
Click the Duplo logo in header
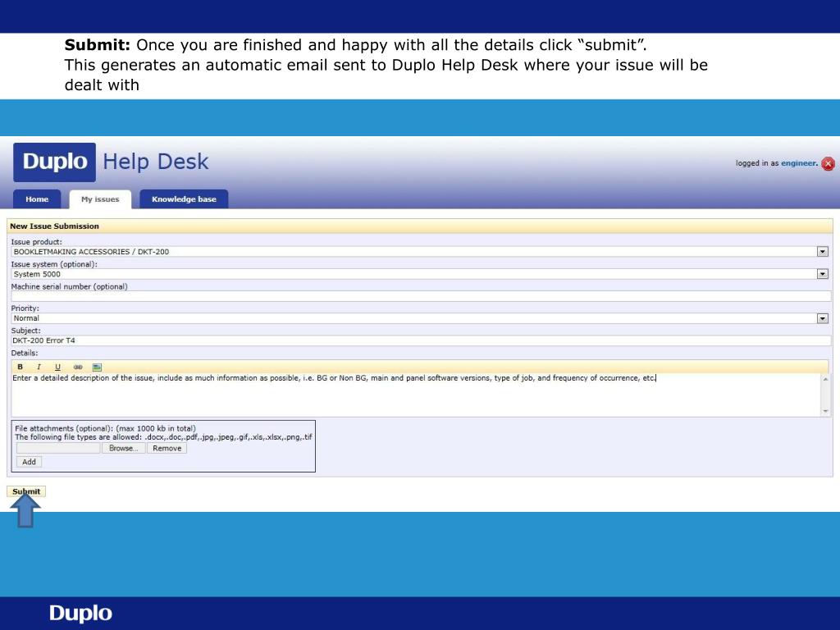click(x=55, y=162)
